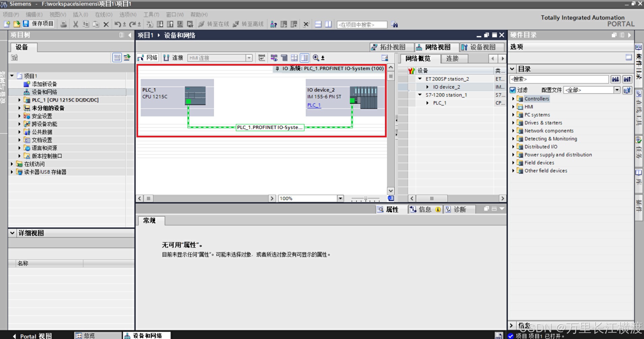Click the download to device icon

point(160,24)
